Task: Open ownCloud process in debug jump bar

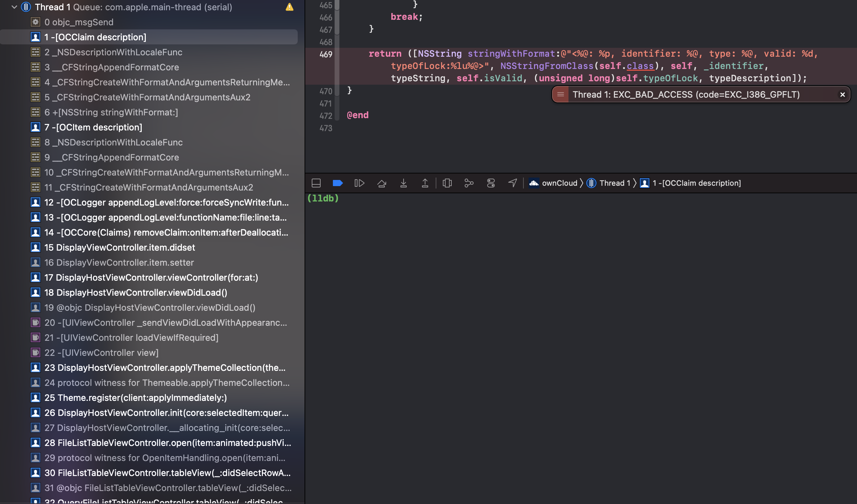Action: click(553, 183)
